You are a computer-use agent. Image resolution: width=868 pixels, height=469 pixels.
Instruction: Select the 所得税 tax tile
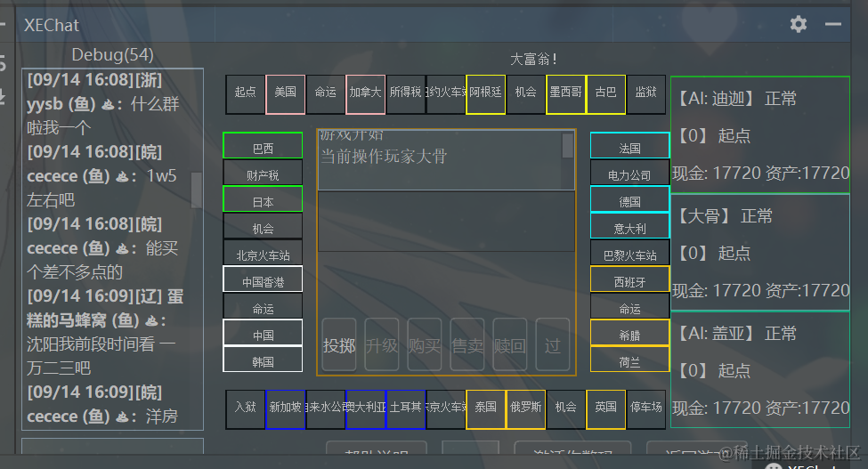coord(406,94)
